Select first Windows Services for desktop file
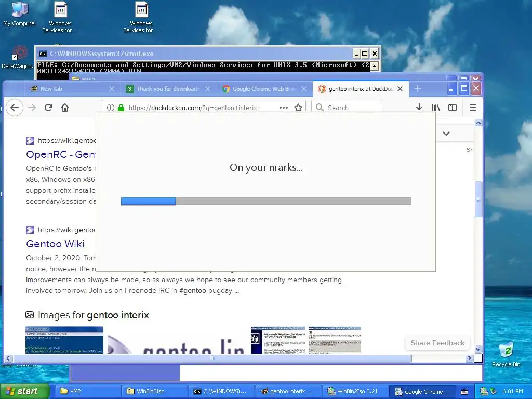532x399 pixels. coord(60,17)
